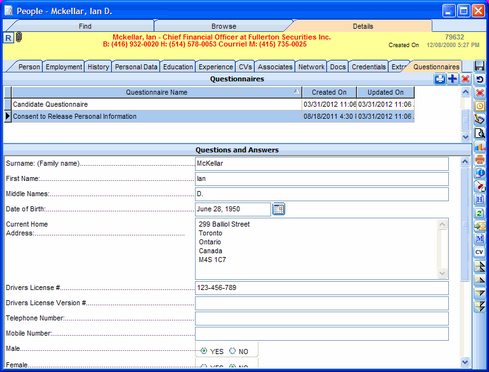489x372 pixels.
Task: Click the document magnifier preview icon
Action: click(x=480, y=133)
